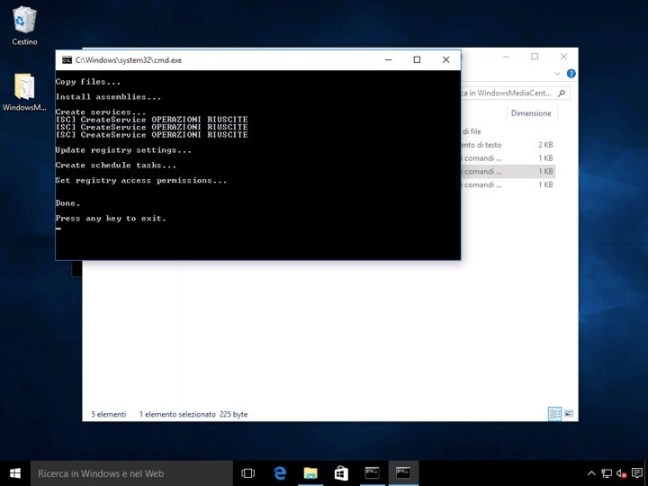Click the cmd.exe title bar system icon

pos(66,60)
